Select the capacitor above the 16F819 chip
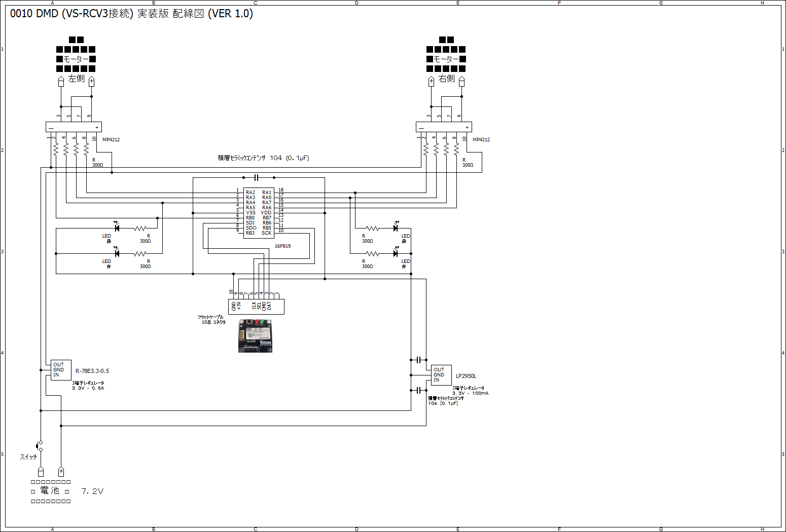 pos(257,177)
